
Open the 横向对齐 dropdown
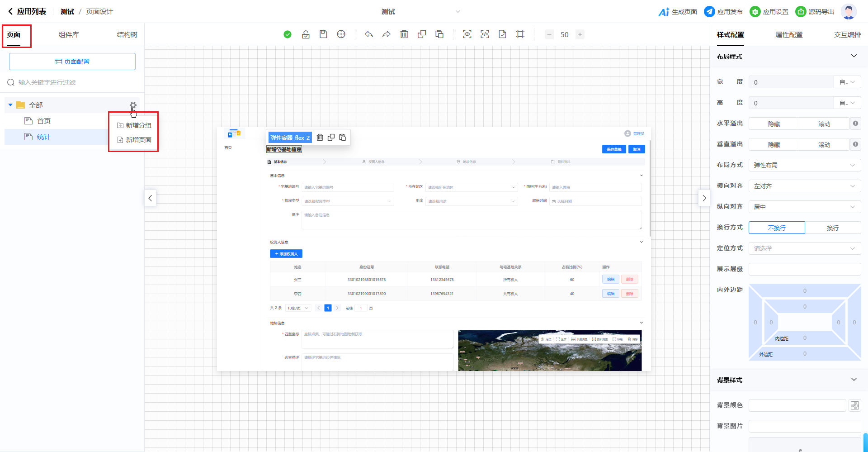[804, 186]
